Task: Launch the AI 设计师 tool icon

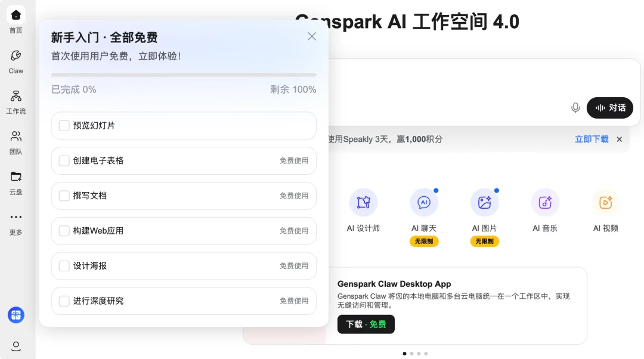Action: pyautogui.click(x=364, y=203)
